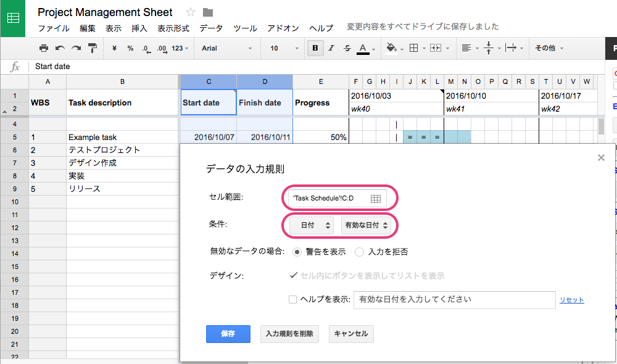Click the print icon
The image size is (617, 364).
43,48
